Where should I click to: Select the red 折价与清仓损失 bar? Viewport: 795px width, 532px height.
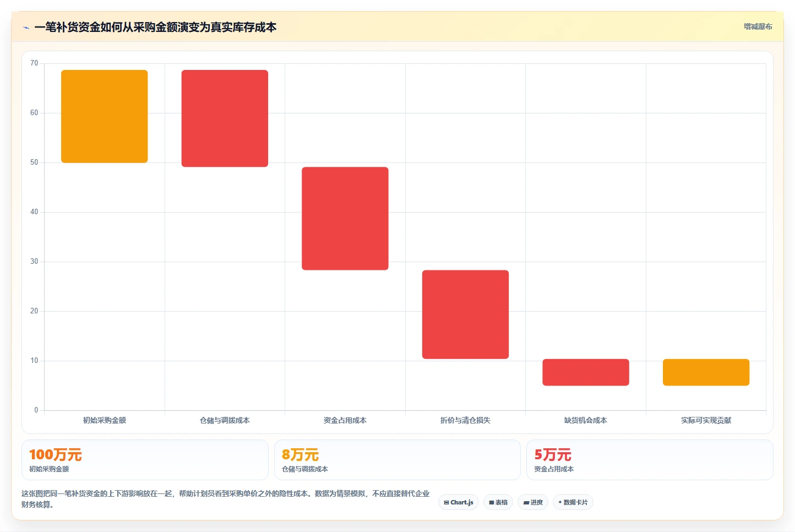465,314
